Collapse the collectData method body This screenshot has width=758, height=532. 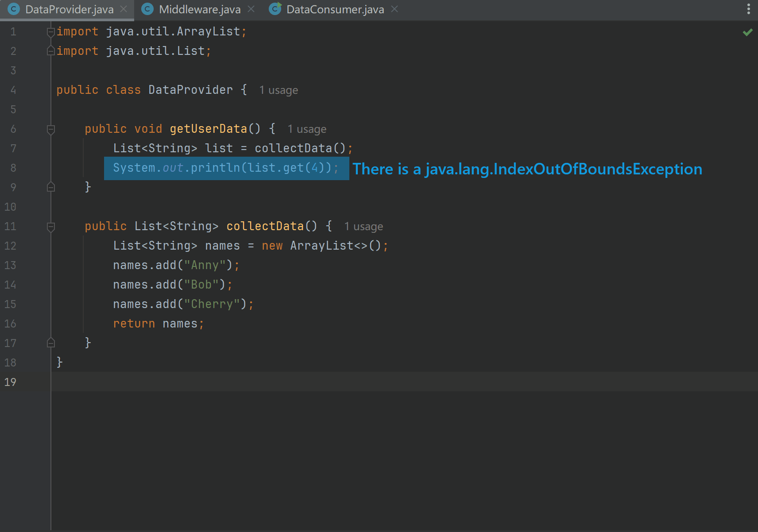tap(51, 226)
